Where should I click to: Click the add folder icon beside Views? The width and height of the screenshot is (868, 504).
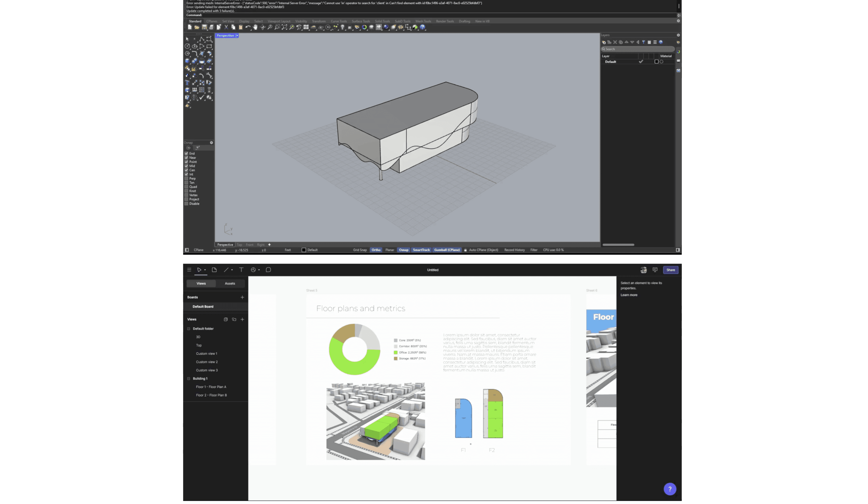coord(234,320)
